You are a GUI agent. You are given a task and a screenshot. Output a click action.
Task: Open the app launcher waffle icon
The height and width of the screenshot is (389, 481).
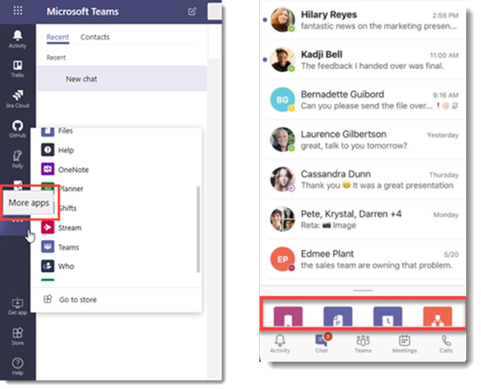pos(18,11)
